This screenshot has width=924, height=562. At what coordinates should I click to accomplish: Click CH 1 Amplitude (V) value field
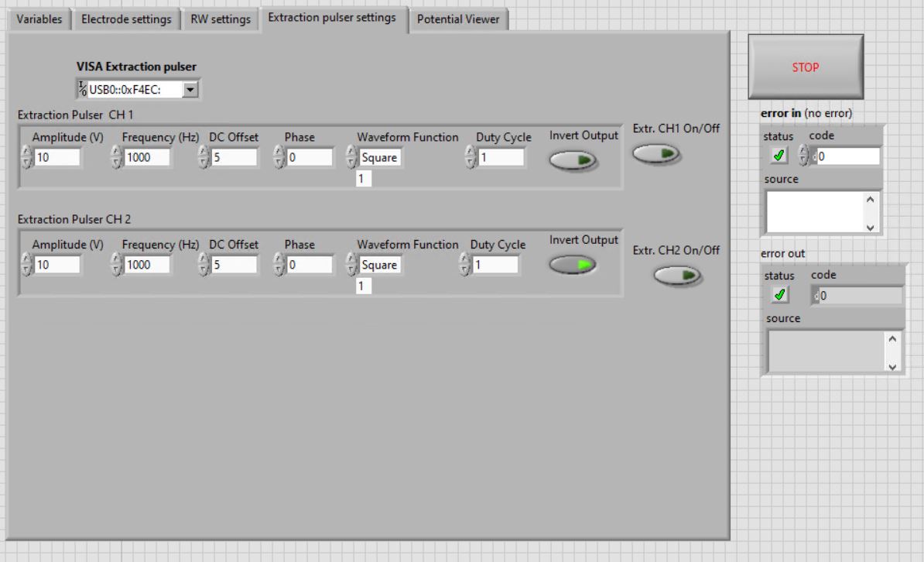click(56, 157)
